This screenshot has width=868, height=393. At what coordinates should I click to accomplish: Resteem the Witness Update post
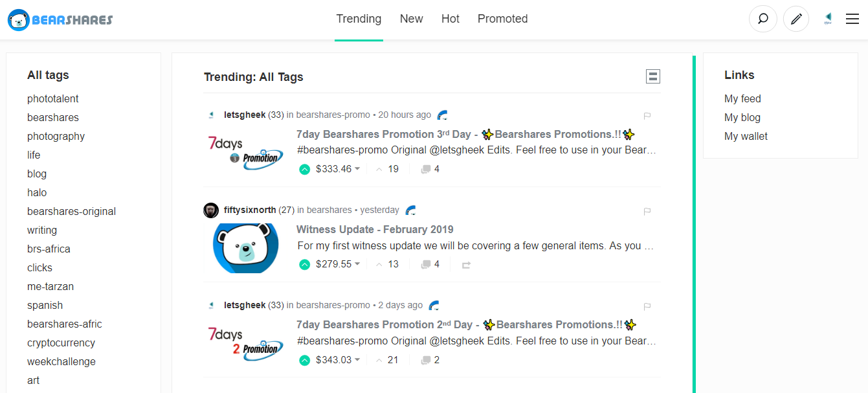point(465,264)
